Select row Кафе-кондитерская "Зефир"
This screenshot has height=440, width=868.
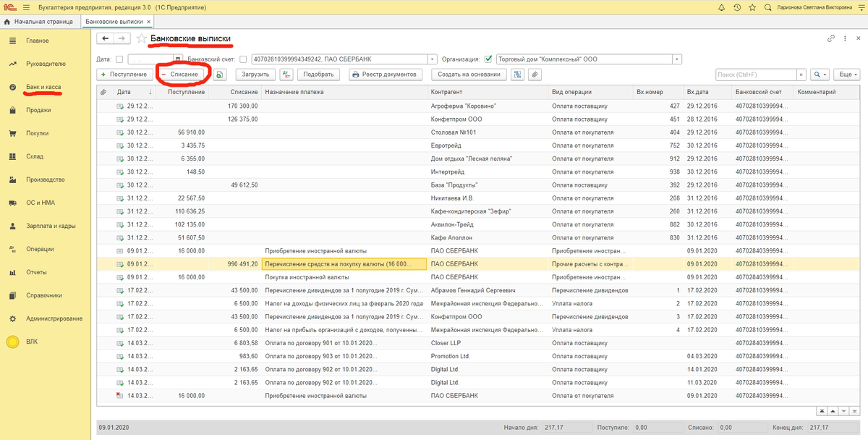(479, 211)
